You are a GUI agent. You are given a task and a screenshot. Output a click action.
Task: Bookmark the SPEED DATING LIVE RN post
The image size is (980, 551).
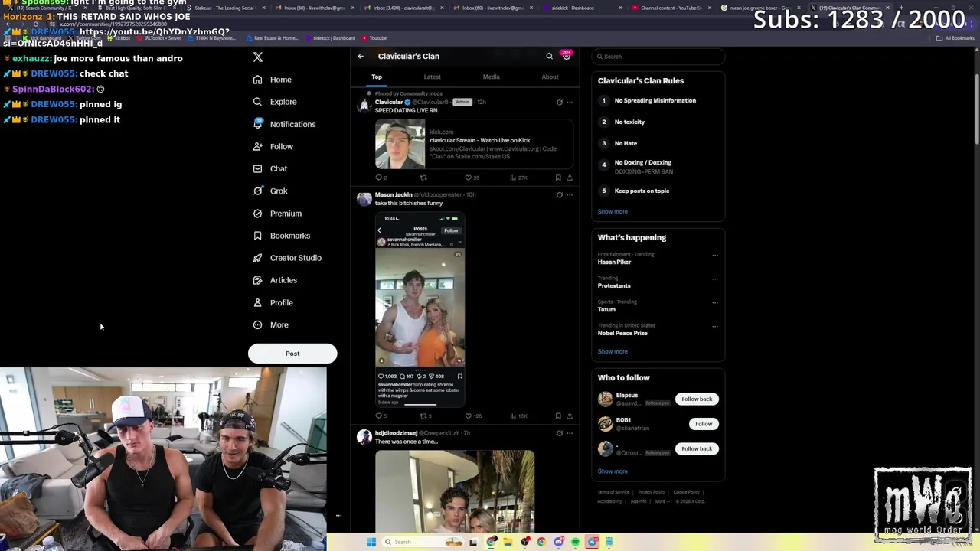coord(558,178)
